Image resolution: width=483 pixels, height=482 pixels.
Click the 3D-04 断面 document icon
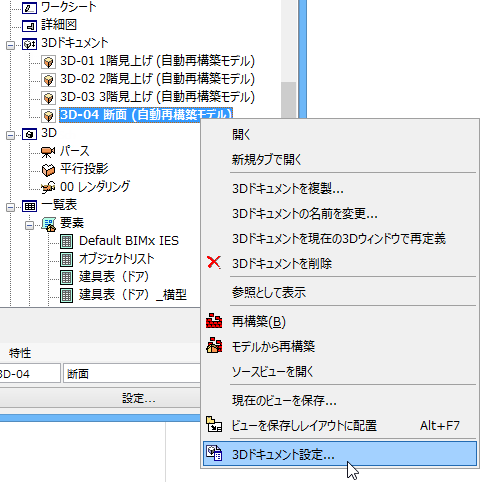pyautogui.click(x=49, y=116)
